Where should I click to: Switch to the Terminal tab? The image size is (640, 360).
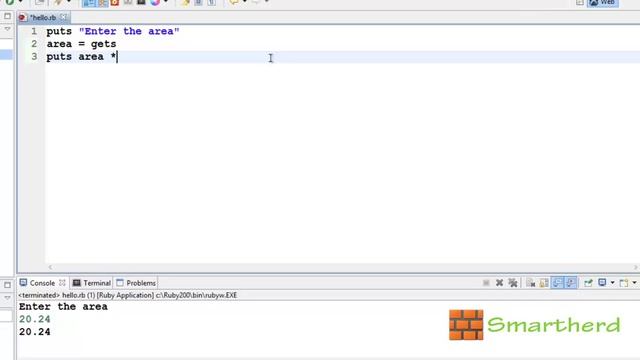(x=91, y=283)
